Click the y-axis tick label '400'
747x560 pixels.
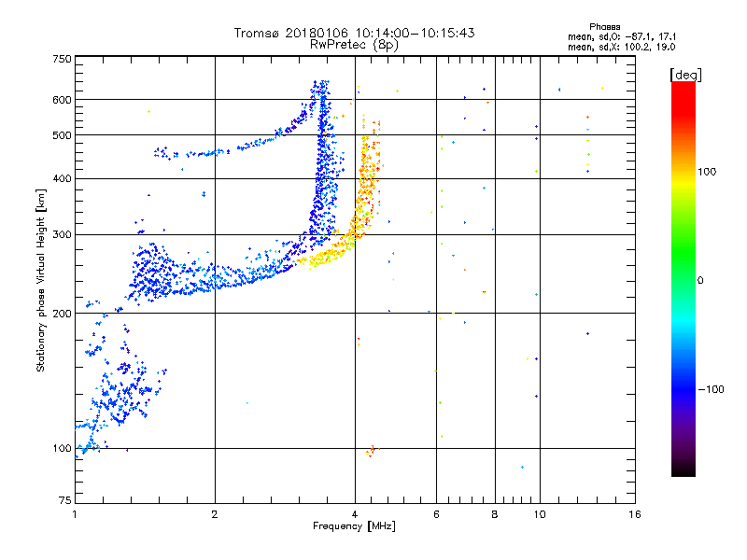coord(62,178)
